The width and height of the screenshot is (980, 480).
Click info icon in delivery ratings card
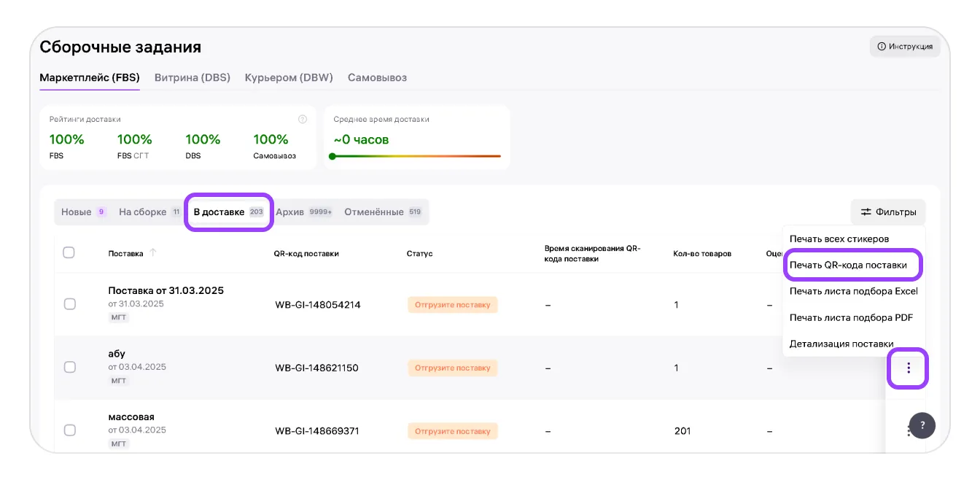tap(303, 120)
